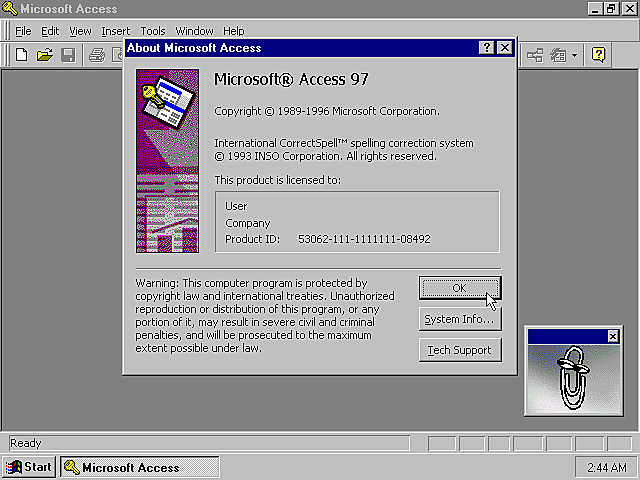Click the 'Microsoft® Access 97' heading

(x=291, y=79)
